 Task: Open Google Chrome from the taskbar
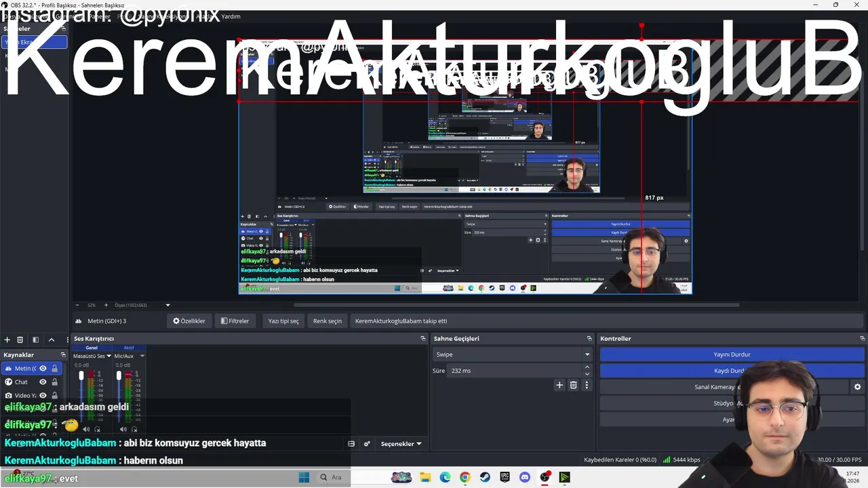tap(465, 477)
